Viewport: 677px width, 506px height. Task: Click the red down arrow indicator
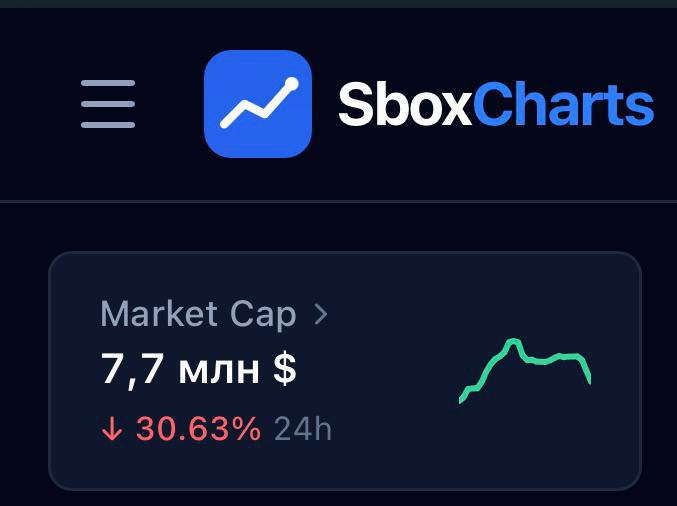pos(112,428)
